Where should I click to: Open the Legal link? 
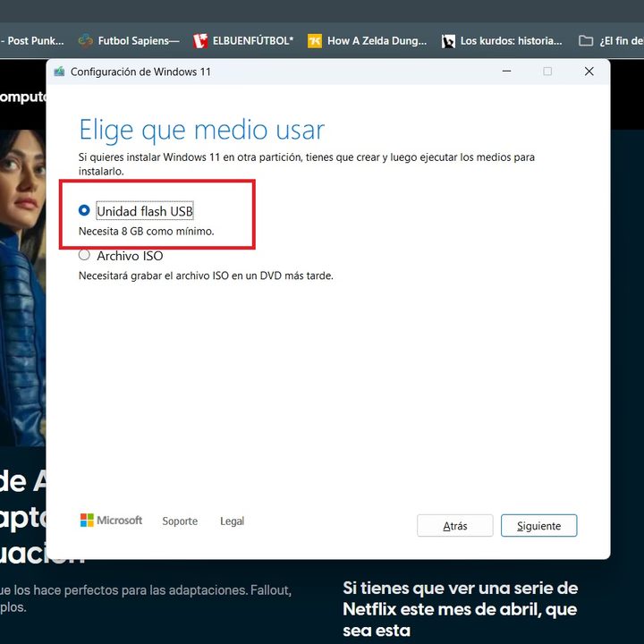point(232,521)
